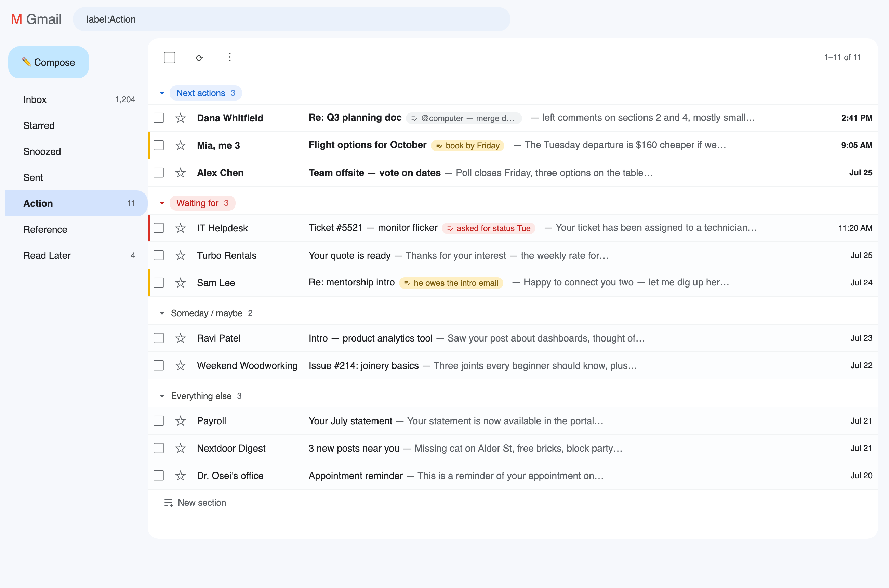Click the Compose button
This screenshot has height=588, width=889.
(x=49, y=62)
